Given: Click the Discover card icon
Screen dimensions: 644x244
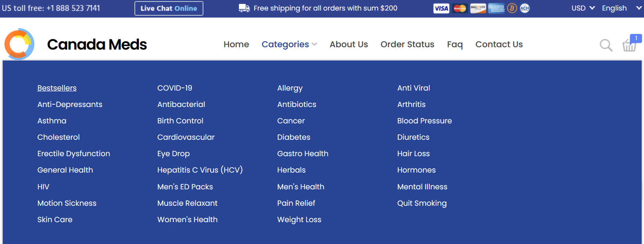Looking at the screenshot, I should pos(478,8).
